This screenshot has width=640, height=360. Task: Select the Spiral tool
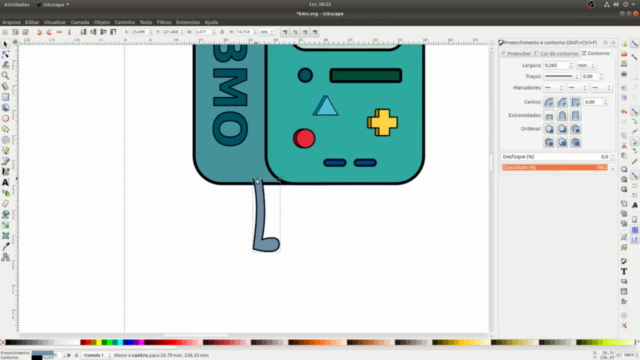tap(5, 140)
